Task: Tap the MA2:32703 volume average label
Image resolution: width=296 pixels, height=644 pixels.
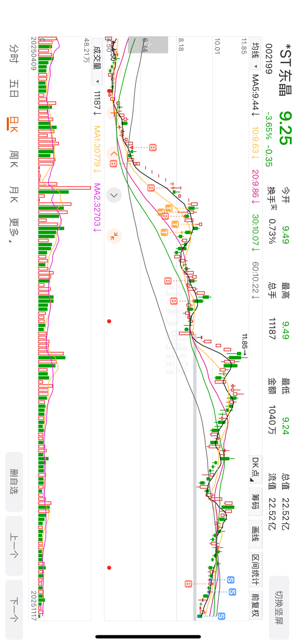Action: [x=97, y=208]
